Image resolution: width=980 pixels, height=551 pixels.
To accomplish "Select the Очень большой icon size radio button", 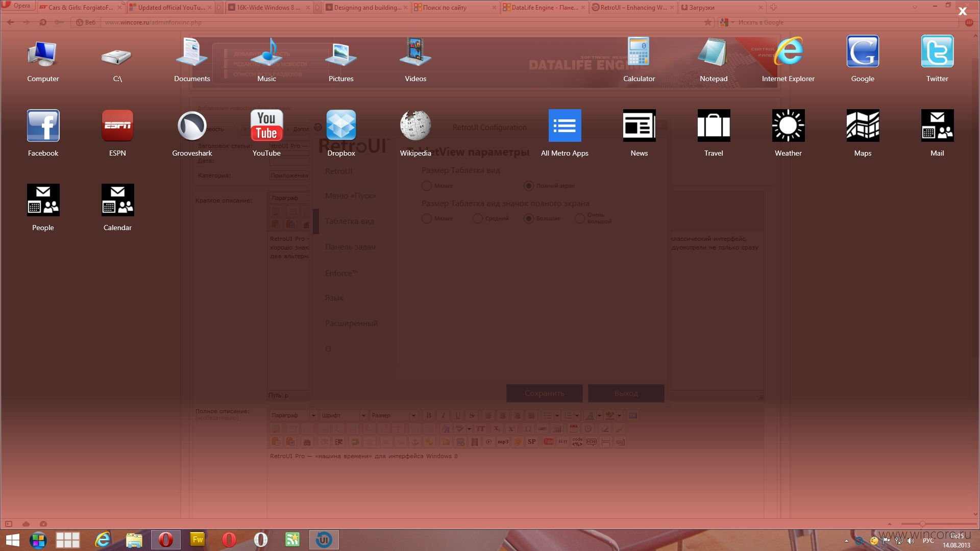I will click(x=580, y=218).
